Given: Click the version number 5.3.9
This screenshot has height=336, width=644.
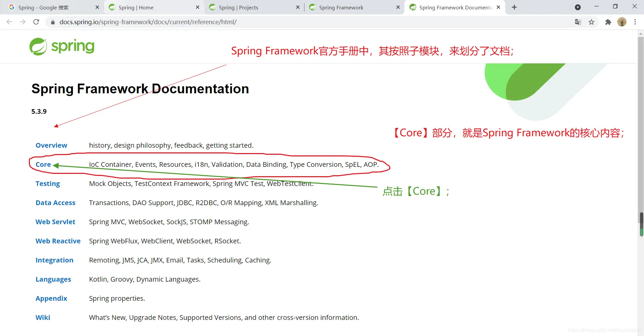Looking at the screenshot, I should 39,111.
